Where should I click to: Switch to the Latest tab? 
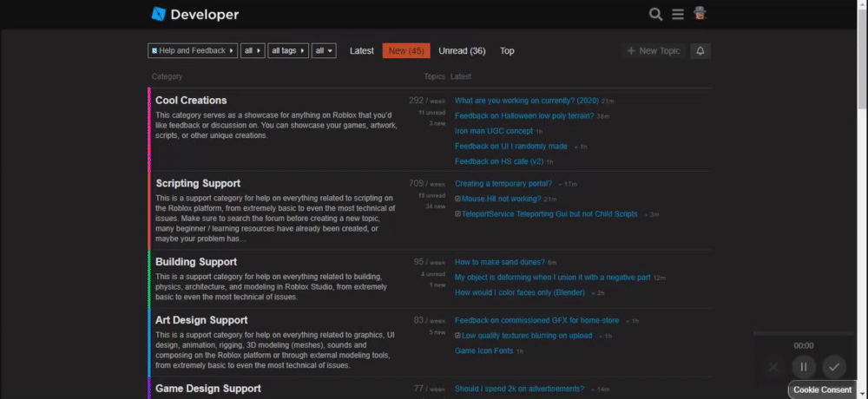coord(361,51)
